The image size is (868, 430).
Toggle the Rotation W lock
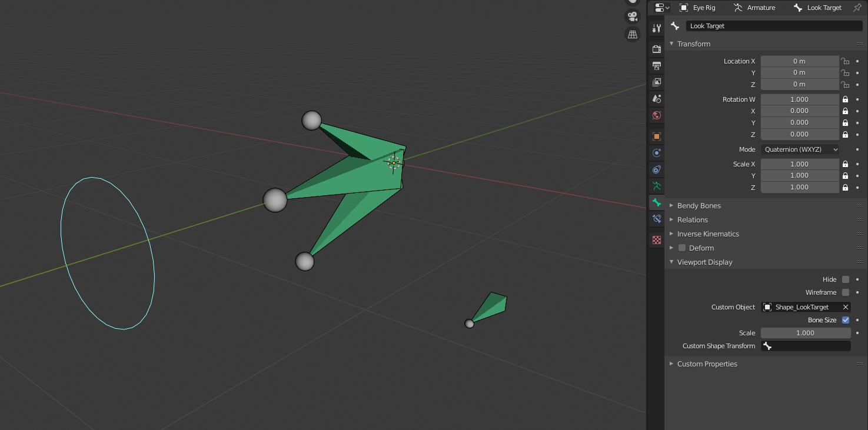click(x=845, y=99)
